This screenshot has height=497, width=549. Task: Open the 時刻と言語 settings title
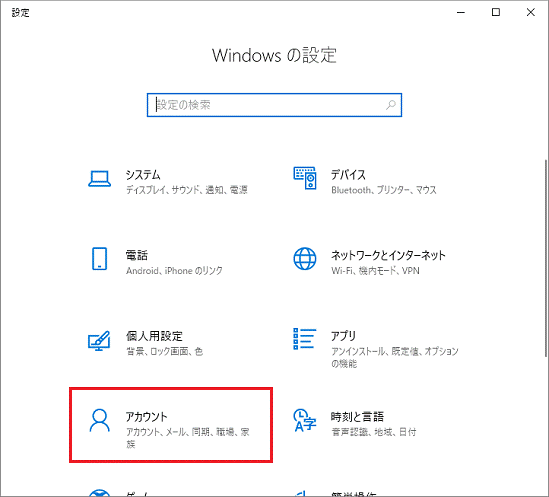(x=357, y=416)
